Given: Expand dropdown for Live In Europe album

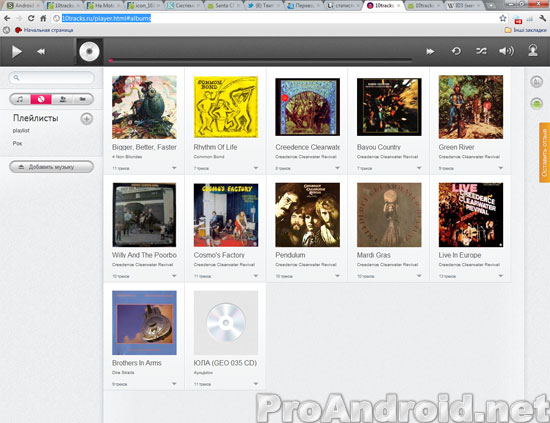Looking at the screenshot, I should (x=501, y=276).
